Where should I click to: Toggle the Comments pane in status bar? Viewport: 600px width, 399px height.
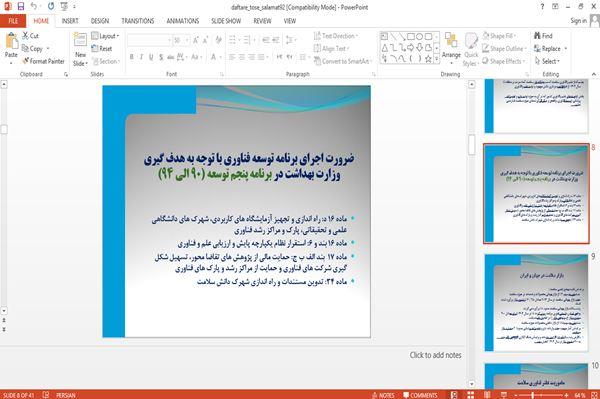click(x=420, y=395)
